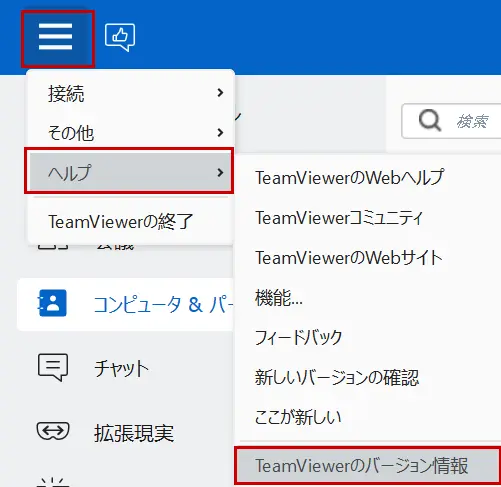
Task: Expand the ヘルプ submenu arrow
Action: pyautogui.click(x=220, y=172)
